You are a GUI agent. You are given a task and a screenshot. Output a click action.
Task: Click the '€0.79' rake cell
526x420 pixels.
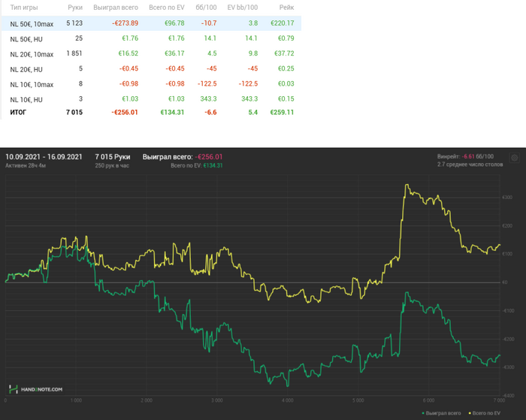(x=286, y=38)
